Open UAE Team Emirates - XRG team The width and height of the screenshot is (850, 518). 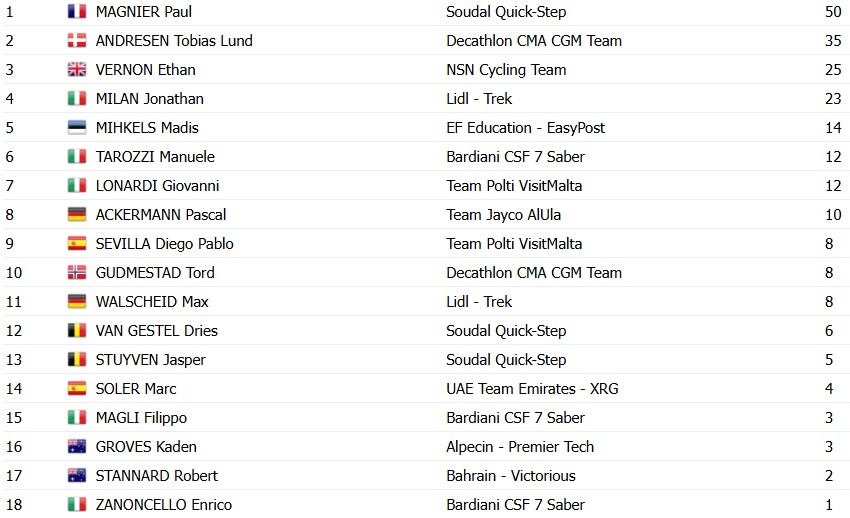pos(532,388)
